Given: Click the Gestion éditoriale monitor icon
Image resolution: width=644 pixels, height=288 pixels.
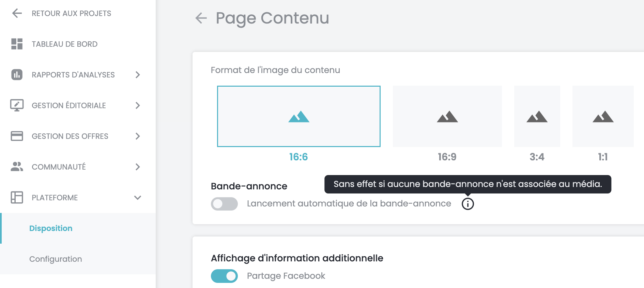Looking at the screenshot, I should pos(17,105).
